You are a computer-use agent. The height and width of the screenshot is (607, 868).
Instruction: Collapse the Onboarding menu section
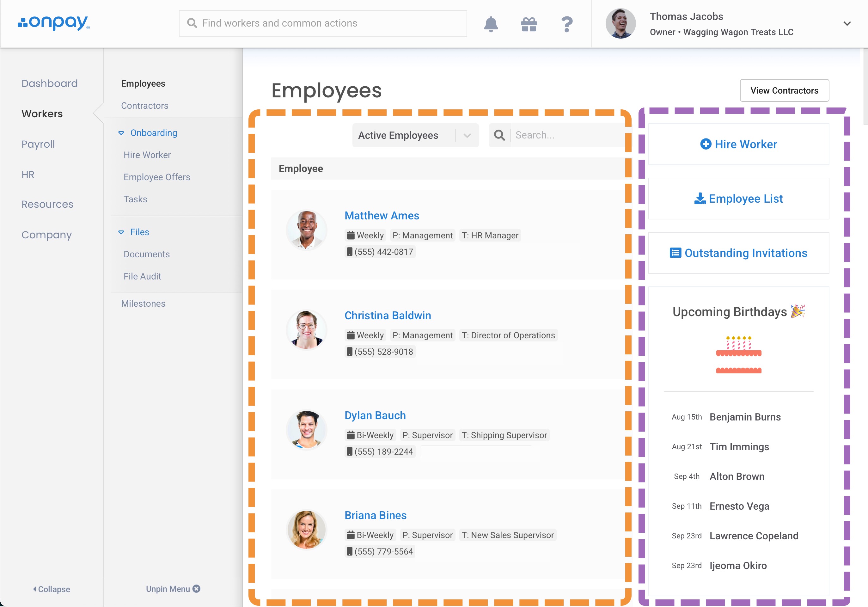(121, 133)
